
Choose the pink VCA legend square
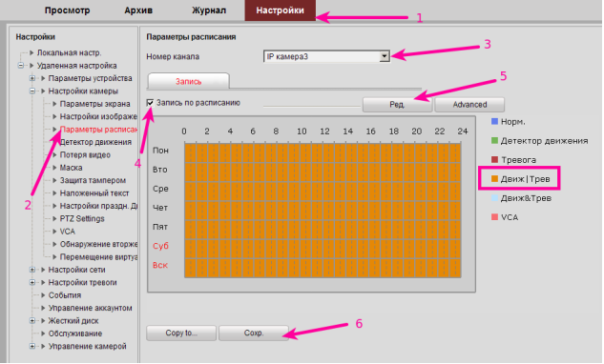point(495,217)
